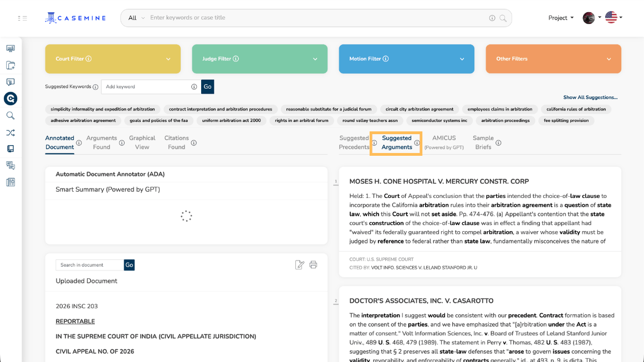Click the Judge Filter info icon
This screenshot has width=644, height=362.
click(236, 59)
